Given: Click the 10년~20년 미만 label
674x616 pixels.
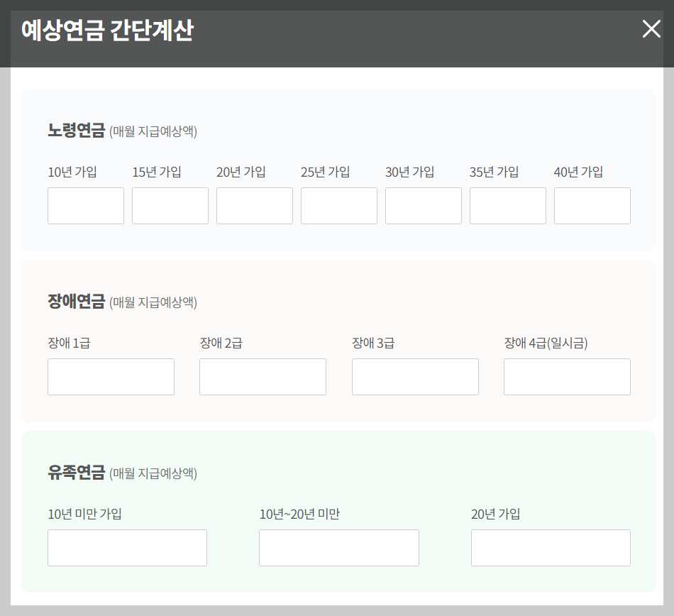Looking at the screenshot, I should [x=299, y=514].
